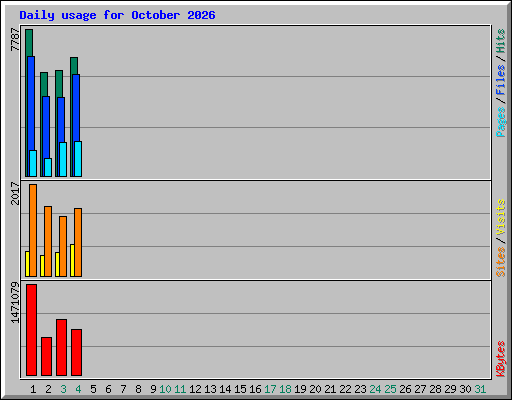Click day label 7 on the x-axis
The width and height of the screenshot is (512, 400).
pos(123,389)
